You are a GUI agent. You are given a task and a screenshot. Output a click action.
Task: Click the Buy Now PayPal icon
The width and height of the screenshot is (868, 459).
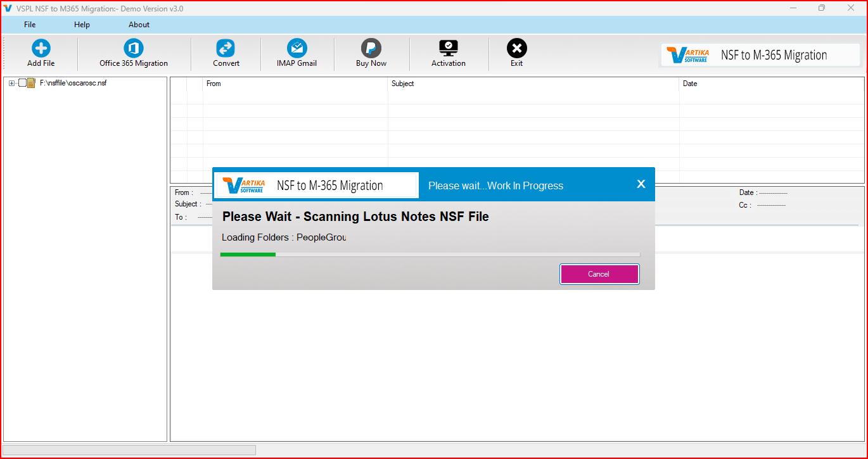[x=371, y=49]
